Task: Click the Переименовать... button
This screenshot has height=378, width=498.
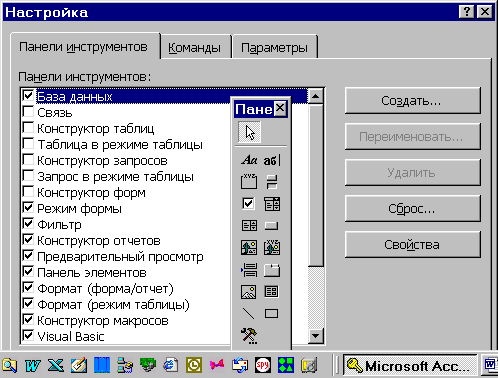Action: tap(413, 137)
